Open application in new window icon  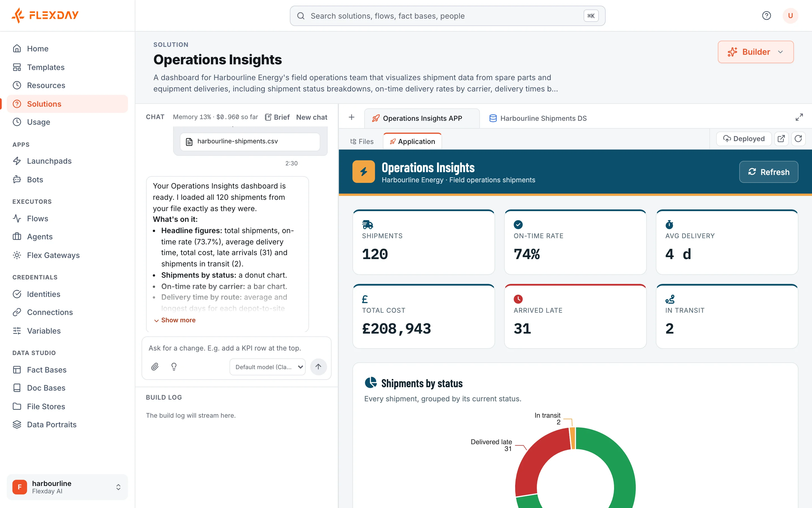coord(781,139)
